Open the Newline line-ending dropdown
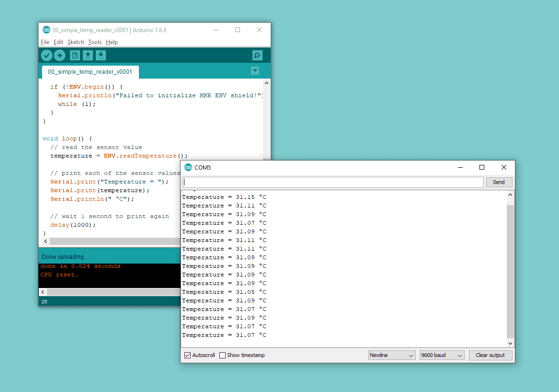559x392 pixels. [391, 356]
